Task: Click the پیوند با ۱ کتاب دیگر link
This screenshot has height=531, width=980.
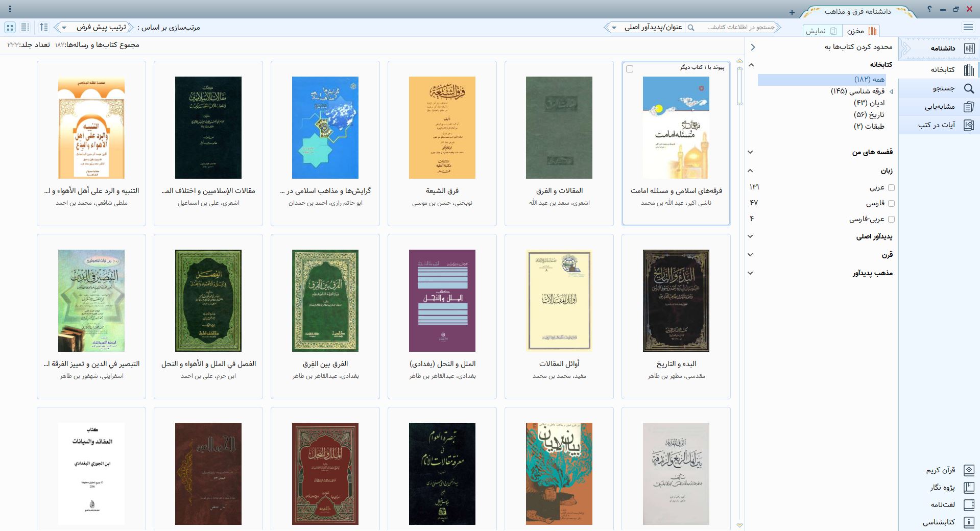Action: pos(702,67)
